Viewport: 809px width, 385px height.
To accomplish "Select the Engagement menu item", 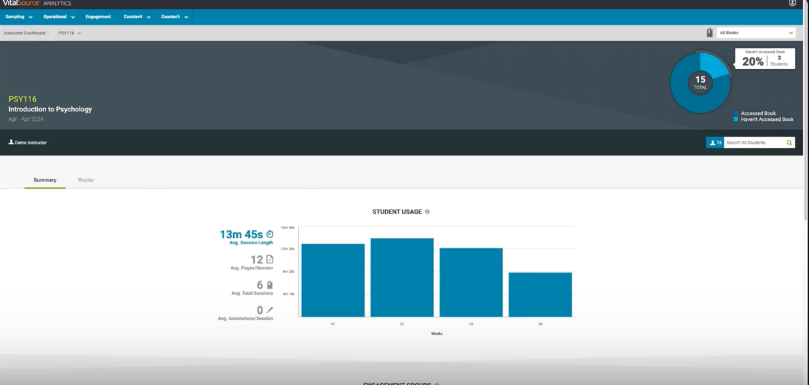I will pyautogui.click(x=98, y=17).
